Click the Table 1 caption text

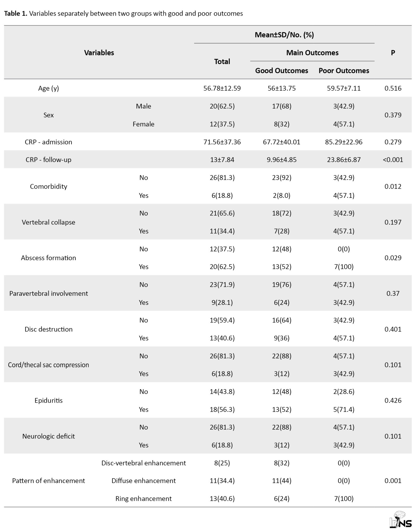(123, 14)
